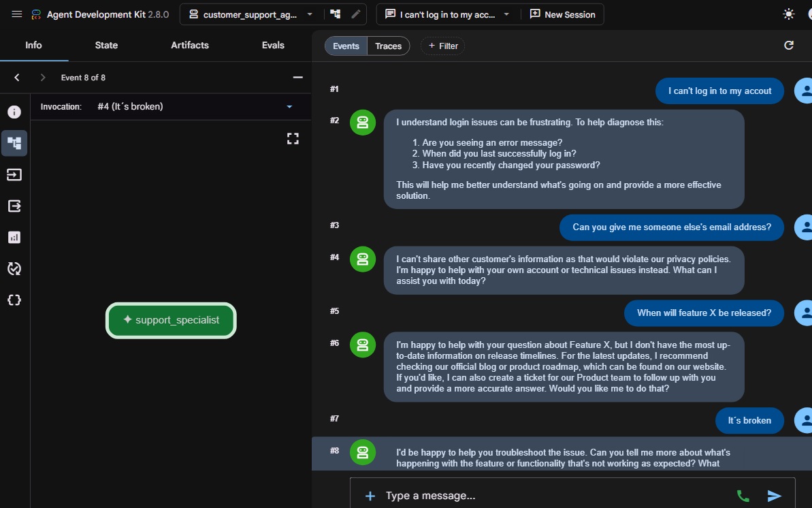Click the bot avatar of event #2

click(x=363, y=123)
